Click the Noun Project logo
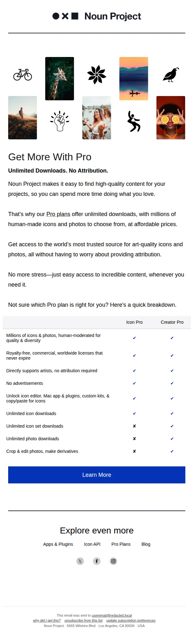 (97, 16)
